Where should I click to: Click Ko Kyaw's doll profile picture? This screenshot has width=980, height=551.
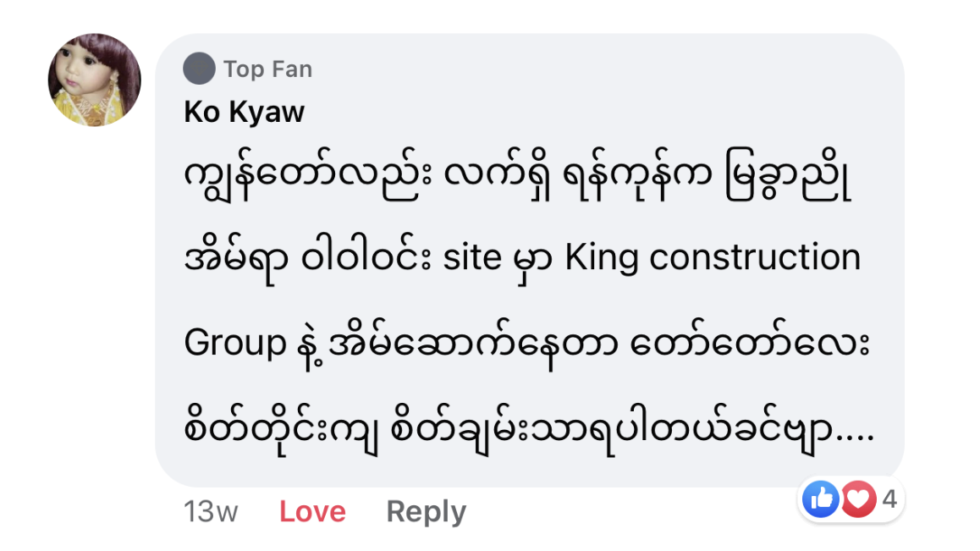click(94, 80)
